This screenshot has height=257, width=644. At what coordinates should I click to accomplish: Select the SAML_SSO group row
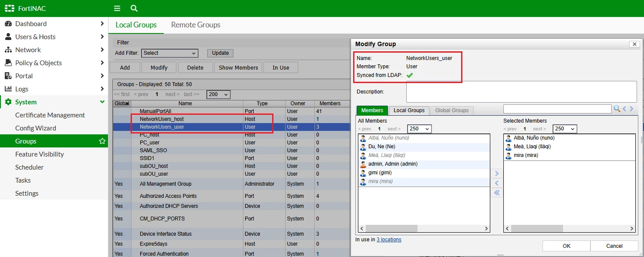coord(231,150)
